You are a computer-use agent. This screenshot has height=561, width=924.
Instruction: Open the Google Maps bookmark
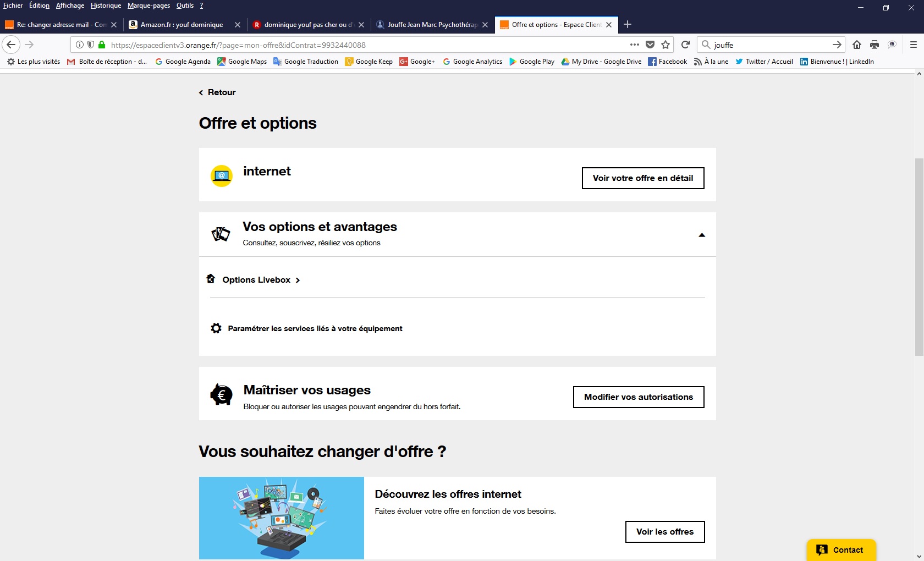click(x=242, y=62)
